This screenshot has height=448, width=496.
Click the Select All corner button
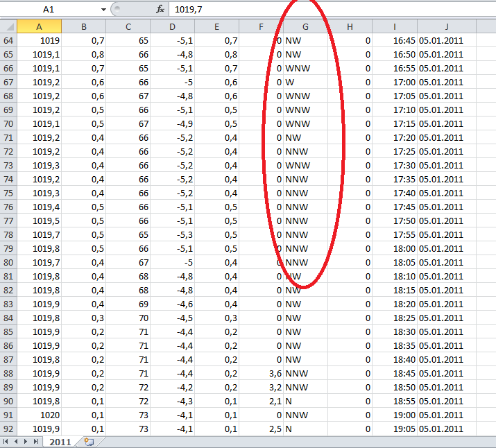pos(8,26)
